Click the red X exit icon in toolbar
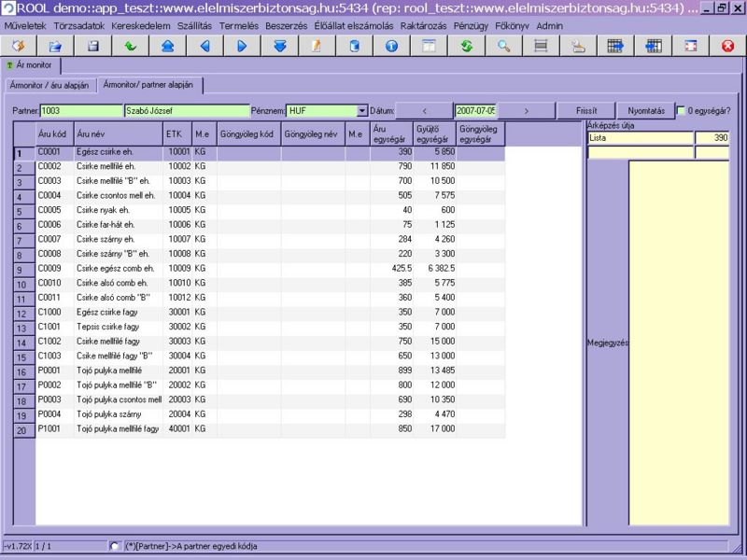This screenshot has height=560, width=747. click(727, 45)
